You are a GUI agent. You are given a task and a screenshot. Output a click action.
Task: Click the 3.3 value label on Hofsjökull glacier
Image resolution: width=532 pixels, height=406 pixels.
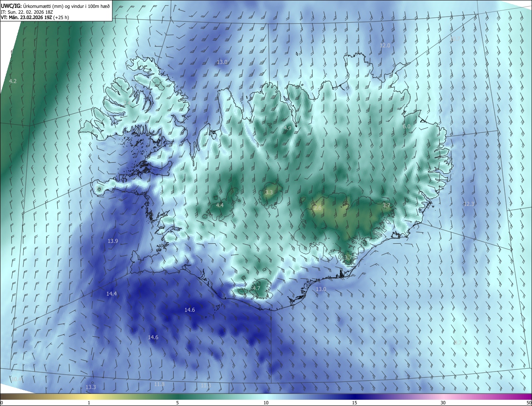269,192
